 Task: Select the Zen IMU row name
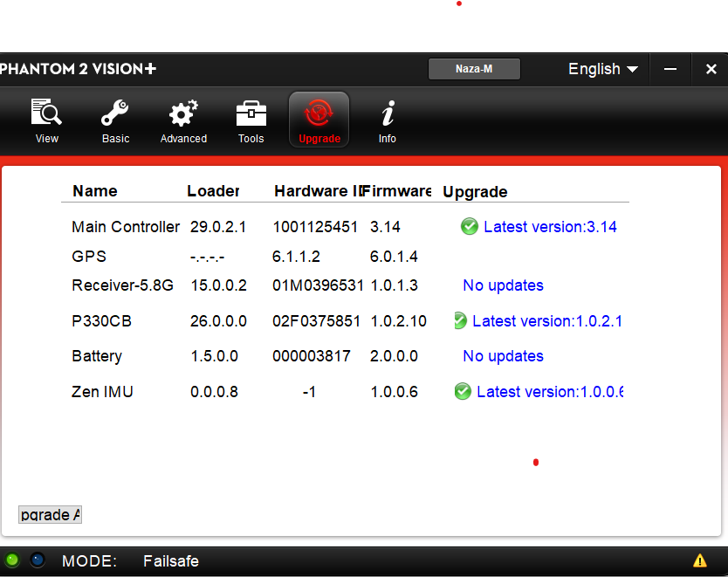click(102, 391)
